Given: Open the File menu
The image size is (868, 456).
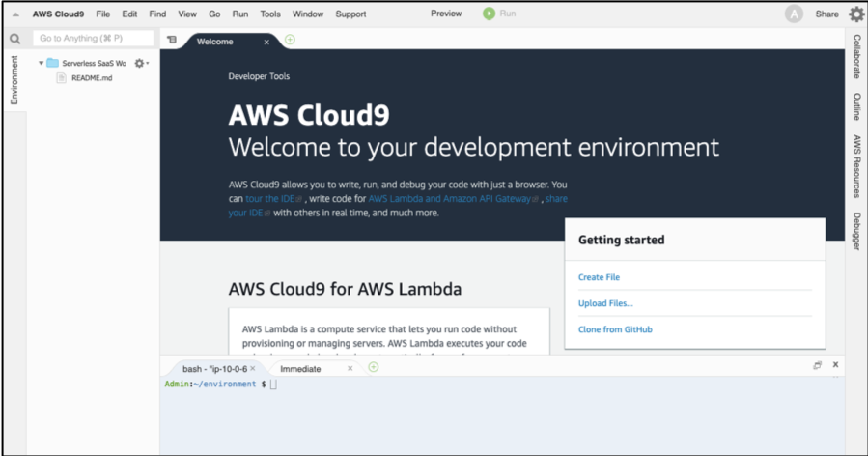Looking at the screenshot, I should point(103,14).
